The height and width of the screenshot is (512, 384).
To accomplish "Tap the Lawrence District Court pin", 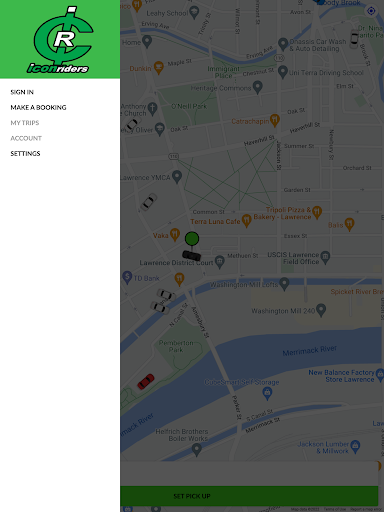I will click(220, 262).
